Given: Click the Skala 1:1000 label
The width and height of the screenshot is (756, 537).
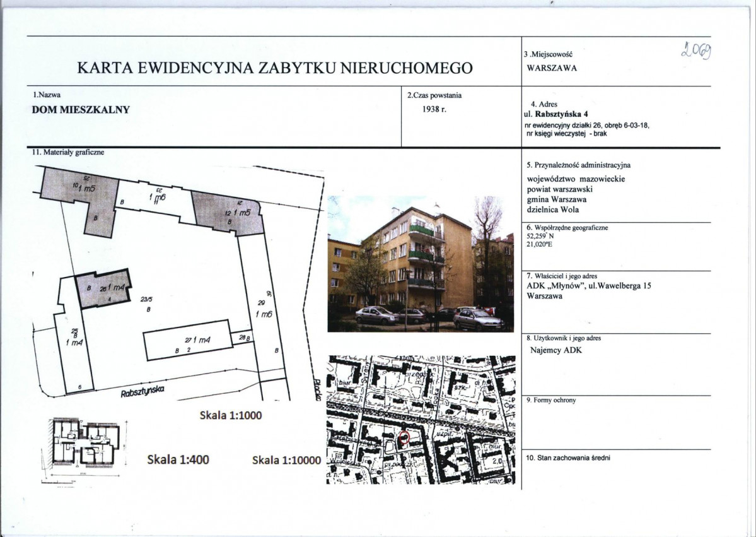Looking at the screenshot, I should click(x=230, y=416).
